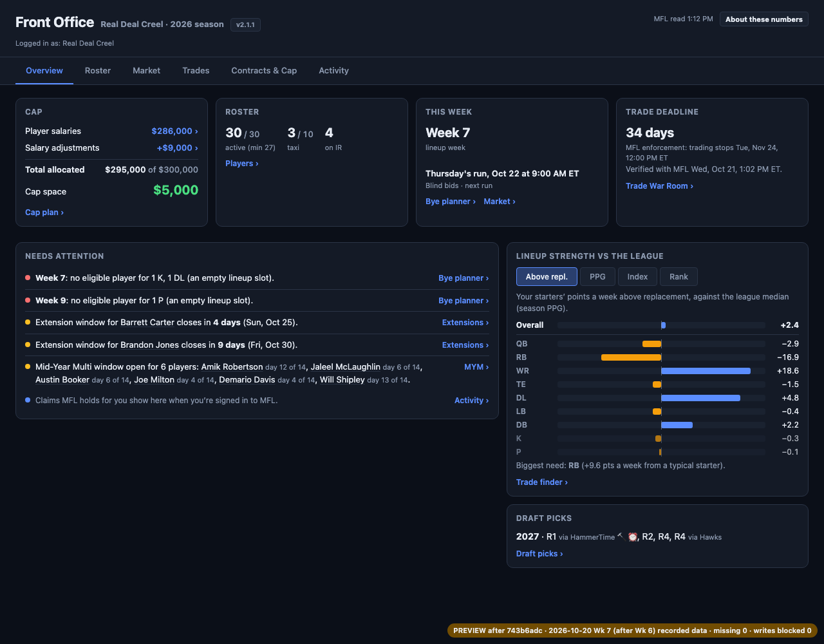Click the WR strength bar
This screenshot has height=644, width=824.
pos(706,371)
